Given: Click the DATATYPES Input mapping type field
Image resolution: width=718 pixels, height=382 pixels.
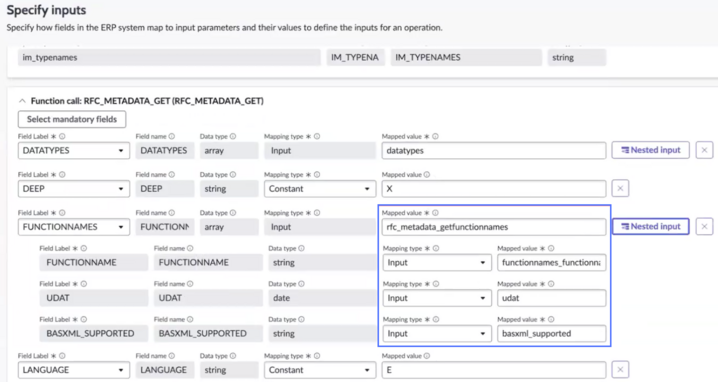Looking at the screenshot, I should click(x=320, y=151).
